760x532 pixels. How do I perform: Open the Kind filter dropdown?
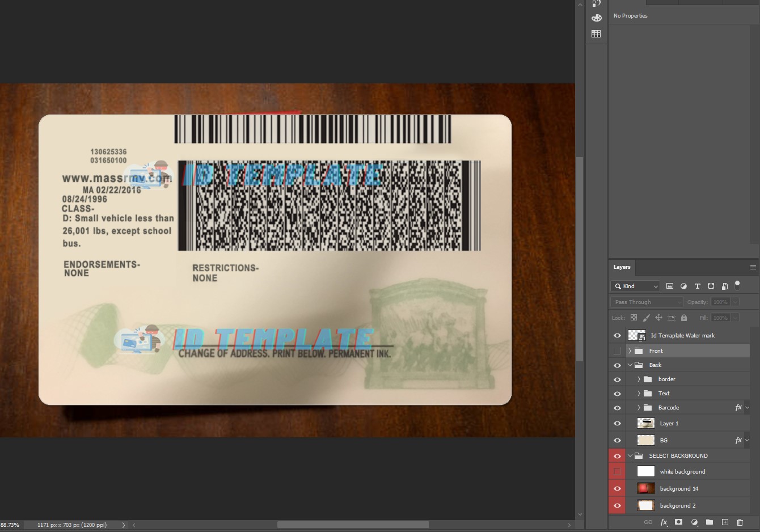click(x=635, y=286)
